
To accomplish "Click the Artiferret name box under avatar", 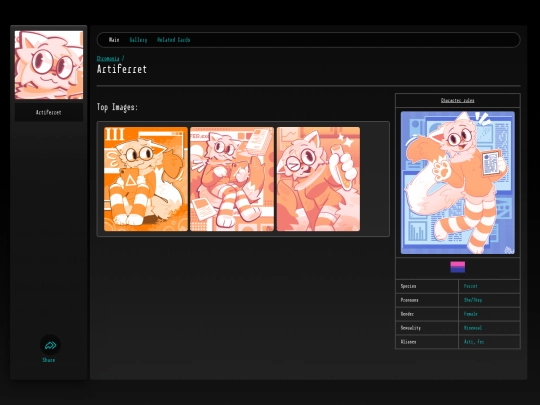I will pyautogui.click(x=49, y=112).
